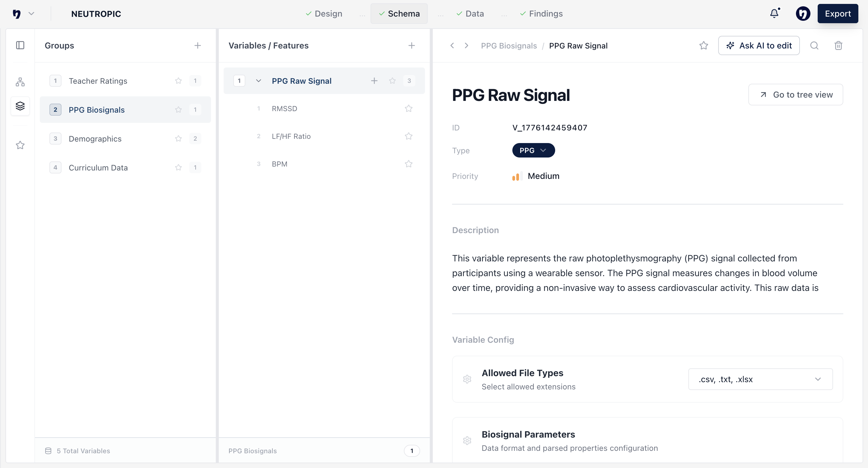Add a new group with plus icon
Screen dimensions: 868x468
click(x=197, y=45)
